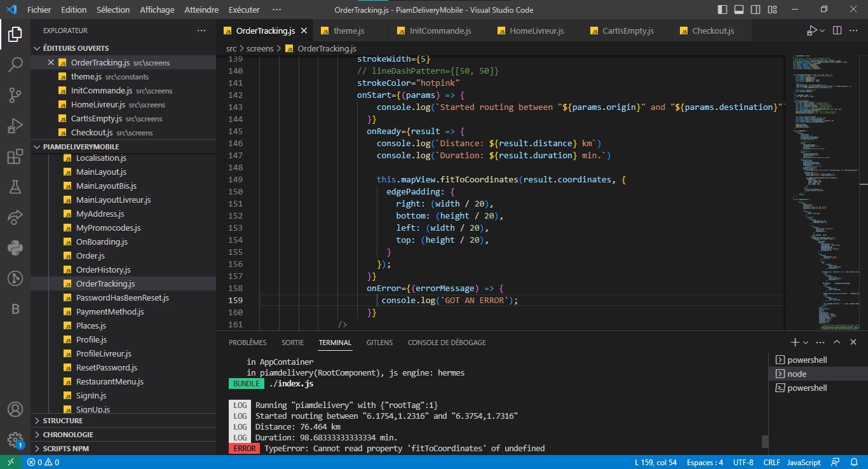868x469 pixels.
Task: Open the Extensions view
Action: [x=15, y=157]
